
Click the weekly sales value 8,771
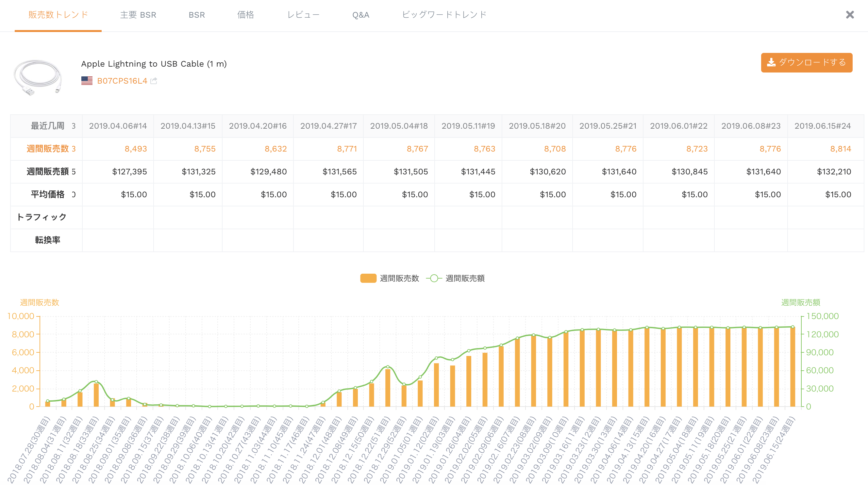pos(347,149)
